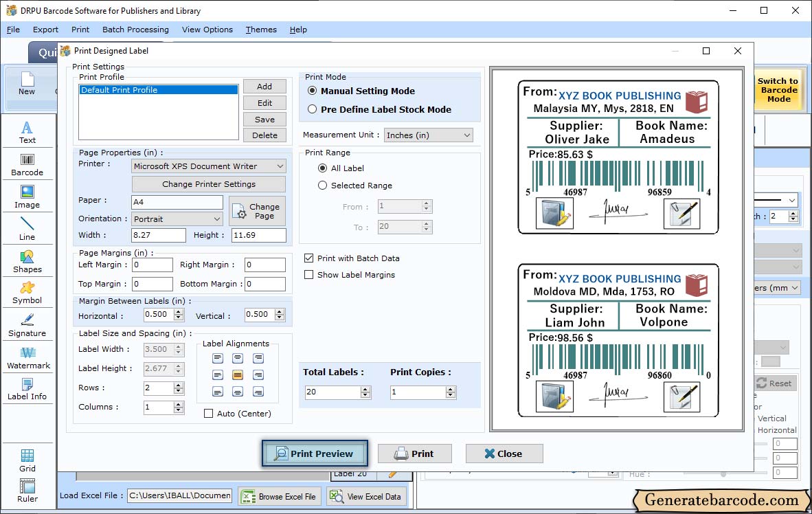
Task: Open the Signature tool
Action: [27, 326]
